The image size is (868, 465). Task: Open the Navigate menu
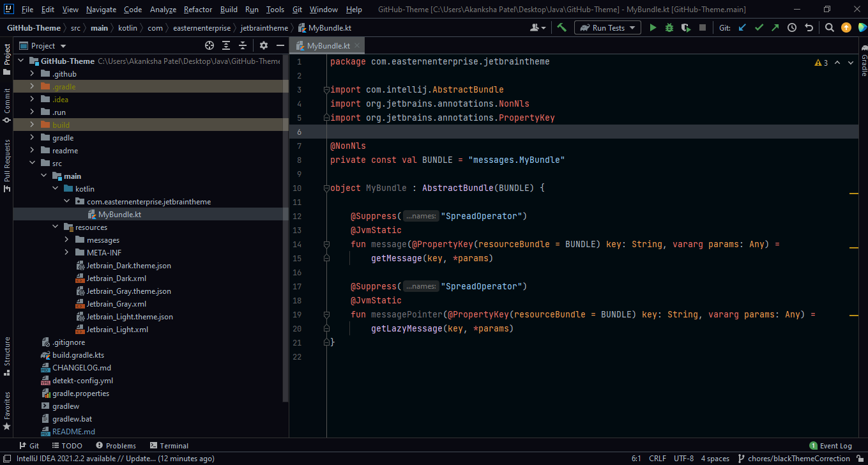point(102,10)
